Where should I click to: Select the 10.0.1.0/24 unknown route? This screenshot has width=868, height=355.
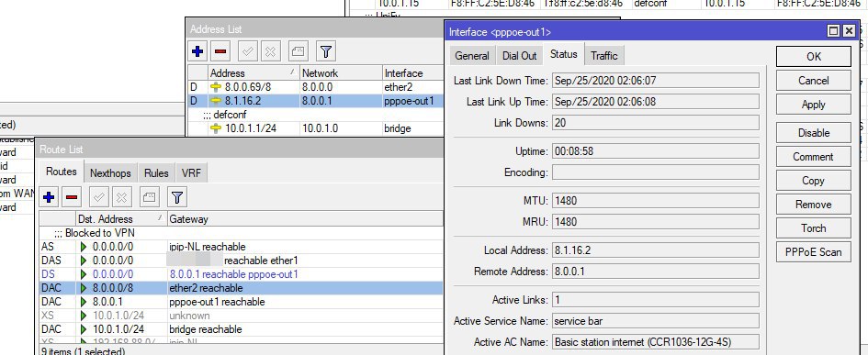[x=242, y=316]
